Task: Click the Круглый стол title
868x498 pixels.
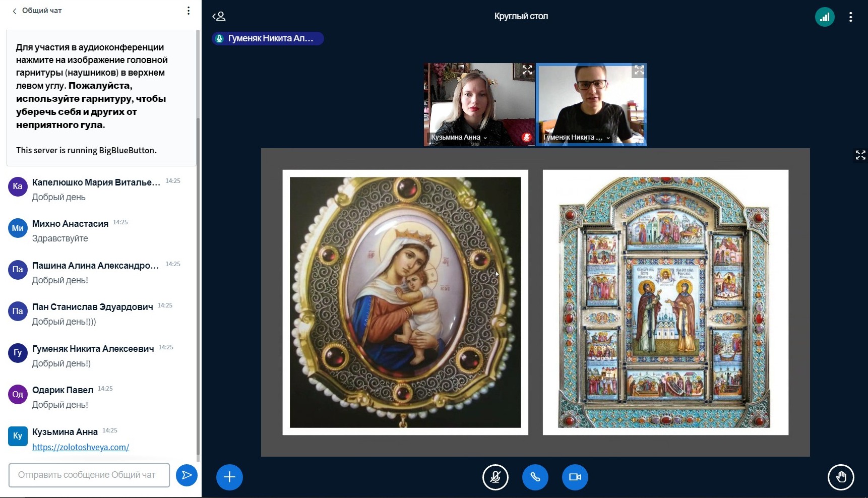Action: click(521, 16)
